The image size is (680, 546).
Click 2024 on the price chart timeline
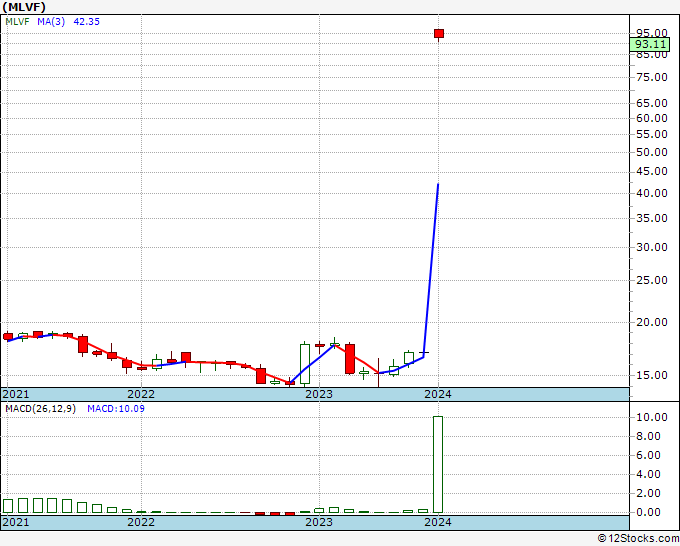[x=438, y=394]
